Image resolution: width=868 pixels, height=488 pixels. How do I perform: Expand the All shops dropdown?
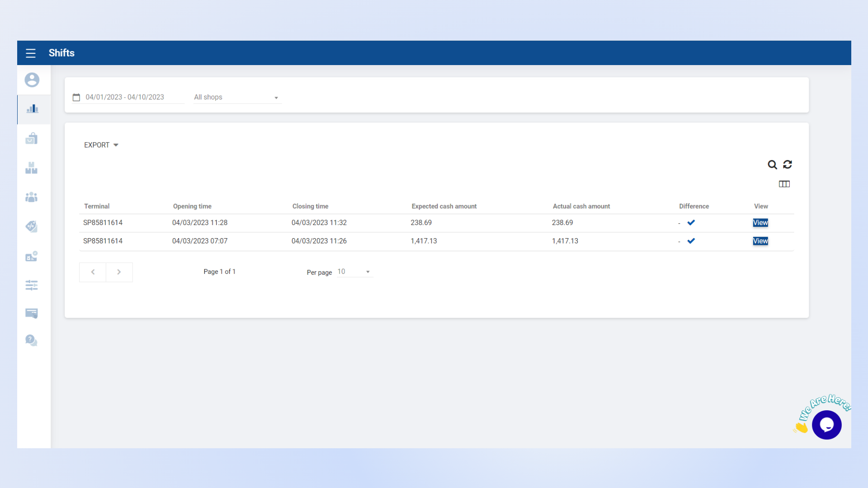tap(237, 97)
